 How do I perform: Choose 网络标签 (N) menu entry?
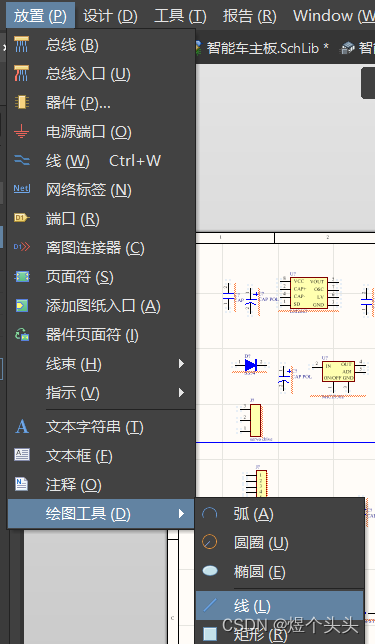[101, 189]
